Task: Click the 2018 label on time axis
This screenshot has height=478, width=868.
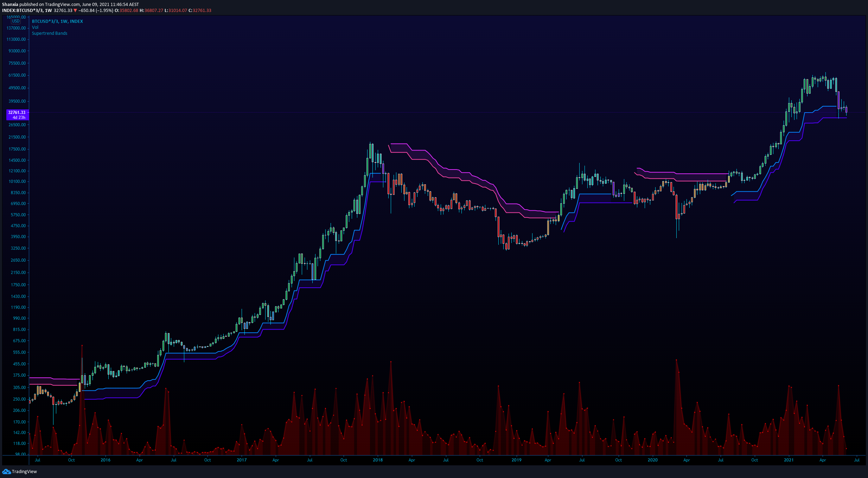Action: tap(378, 460)
